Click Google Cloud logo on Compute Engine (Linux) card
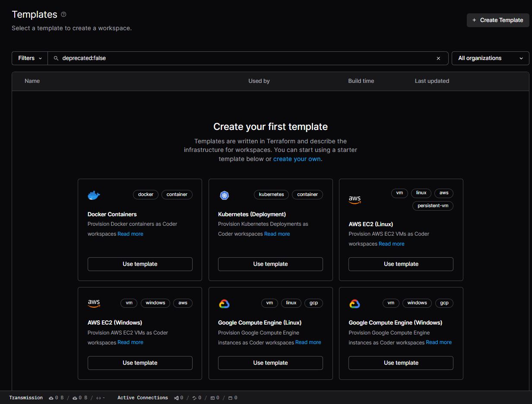The image size is (532, 404). coord(224,304)
